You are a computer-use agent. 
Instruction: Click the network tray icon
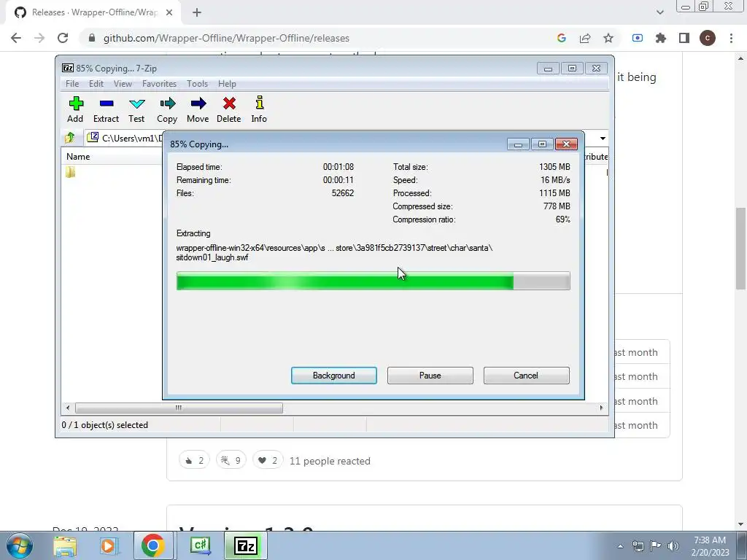point(638,546)
